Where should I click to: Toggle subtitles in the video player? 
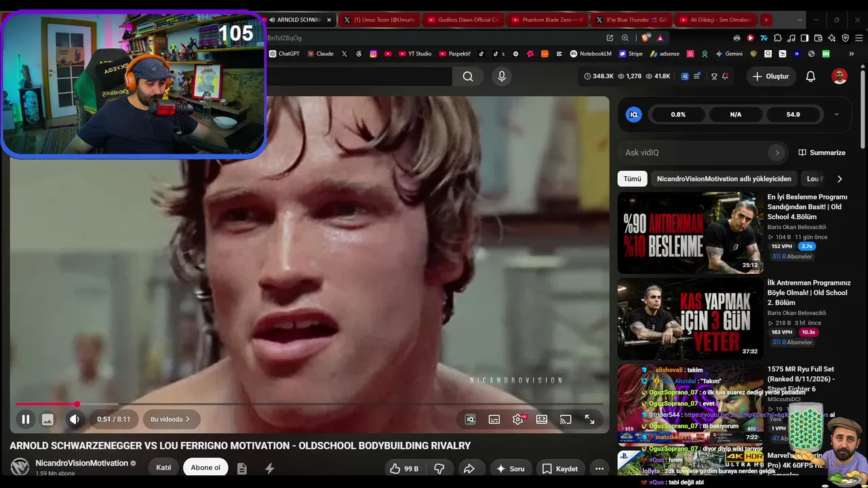[x=494, y=420]
